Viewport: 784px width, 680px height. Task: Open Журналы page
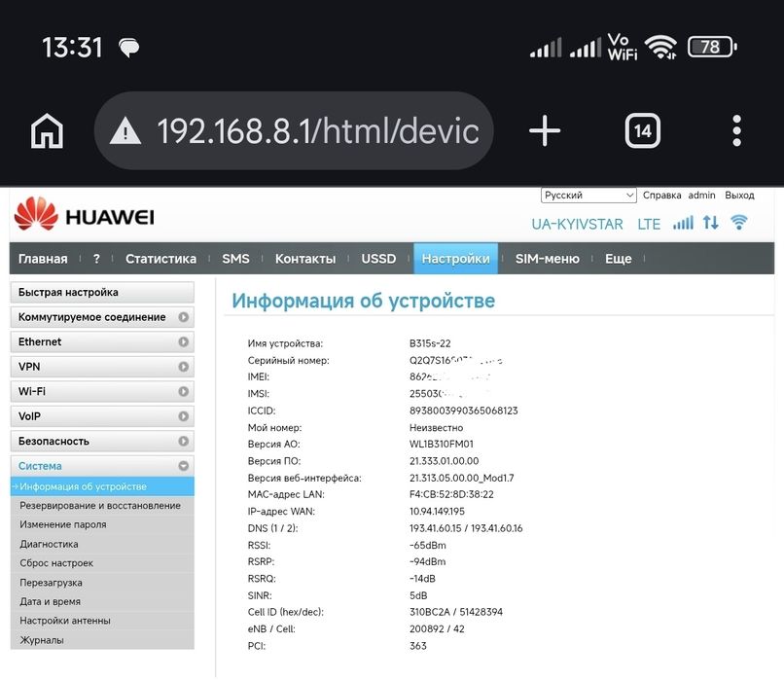pyautogui.click(x=102, y=640)
